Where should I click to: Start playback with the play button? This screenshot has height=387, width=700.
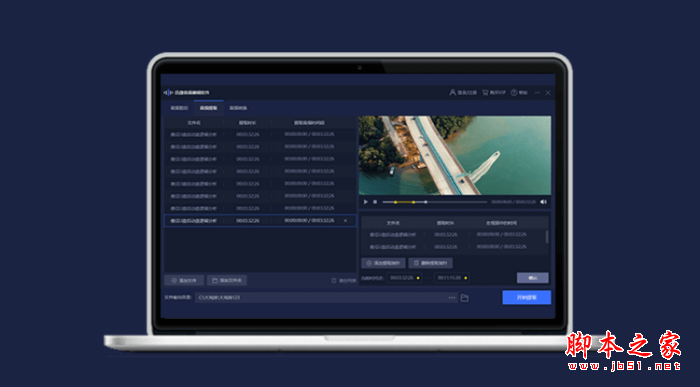tap(366, 202)
